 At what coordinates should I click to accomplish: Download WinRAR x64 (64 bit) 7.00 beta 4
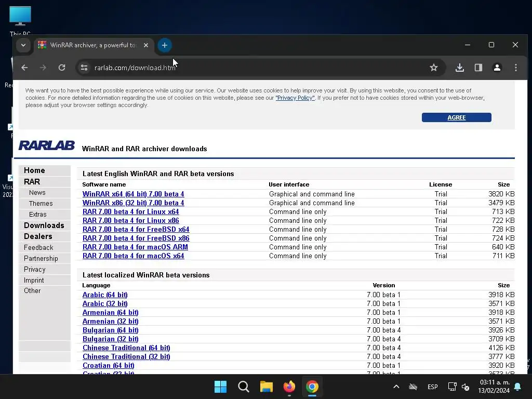(x=134, y=194)
